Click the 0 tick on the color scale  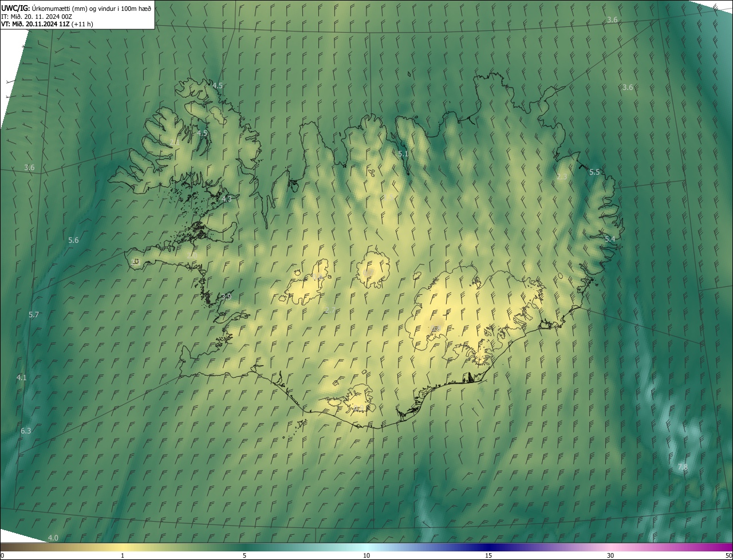2,556
